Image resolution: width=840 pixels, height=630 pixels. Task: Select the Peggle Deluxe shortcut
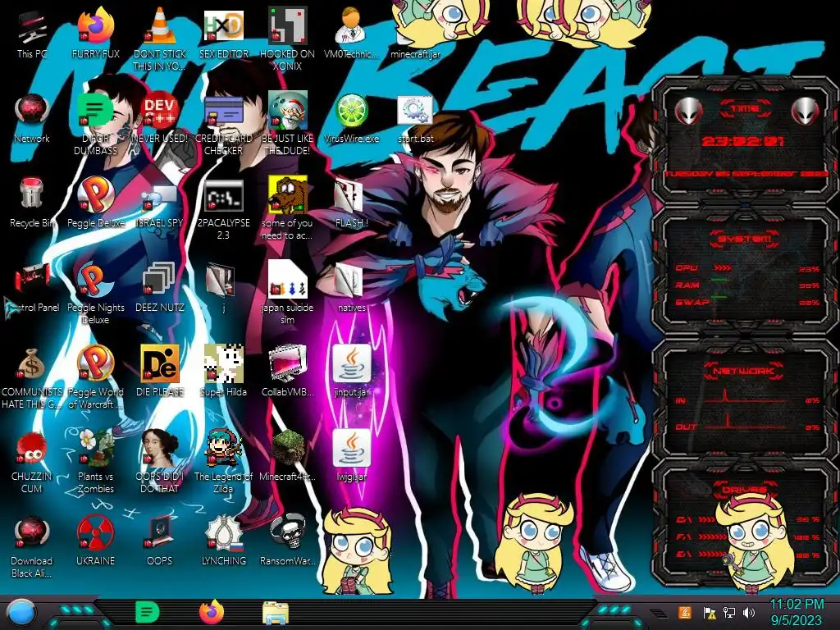point(96,194)
